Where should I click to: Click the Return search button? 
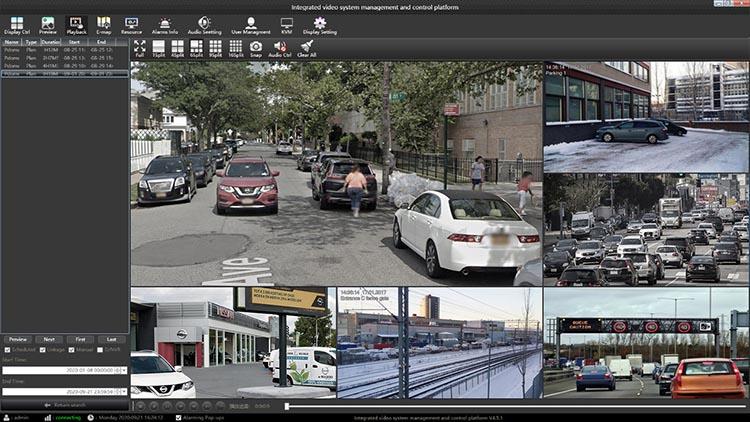65,405
